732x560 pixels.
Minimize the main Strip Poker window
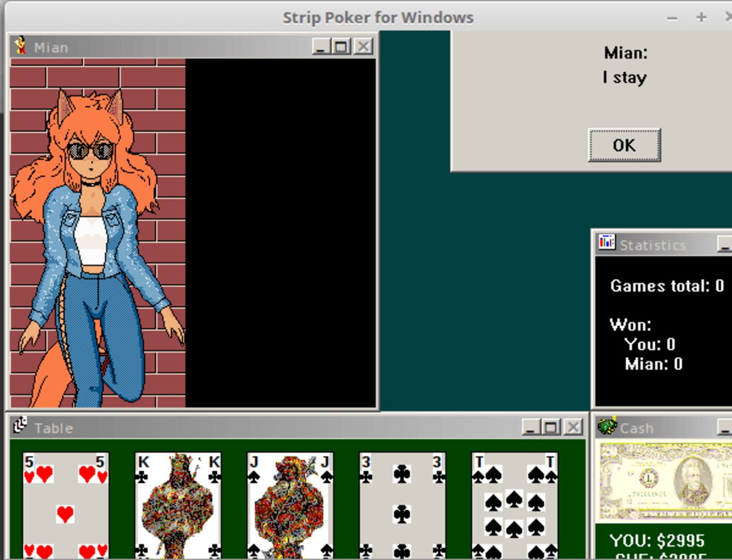tap(672, 18)
